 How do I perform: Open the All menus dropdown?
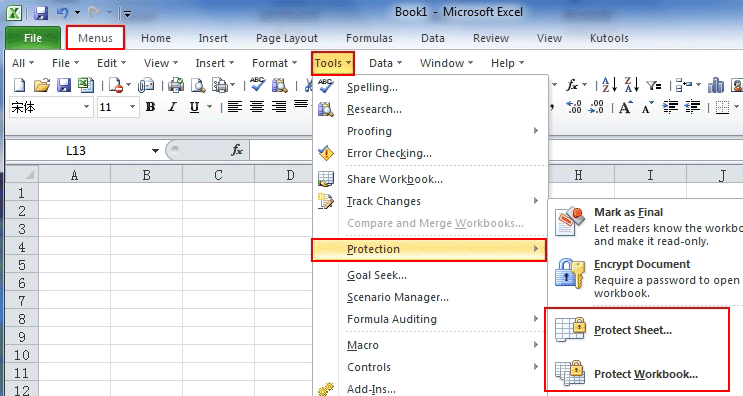(x=23, y=63)
